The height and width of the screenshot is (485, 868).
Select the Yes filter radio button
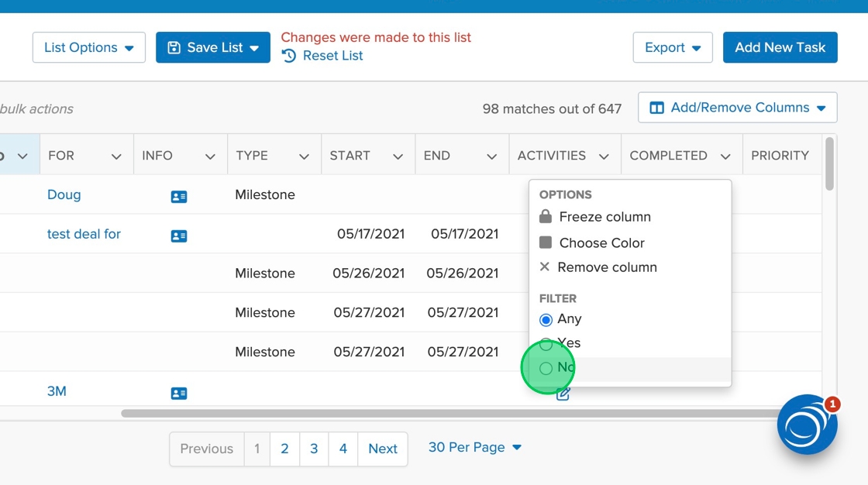pyautogui.click(x=546, y=343)
